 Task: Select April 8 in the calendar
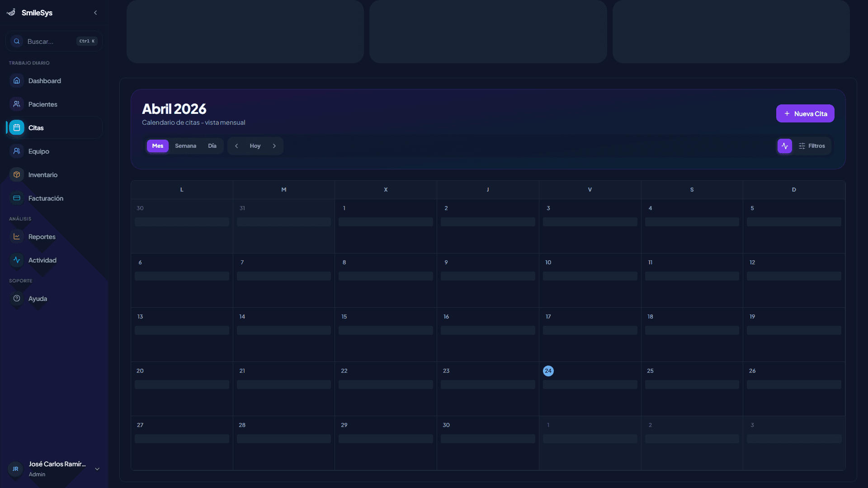tap(386, 280)
